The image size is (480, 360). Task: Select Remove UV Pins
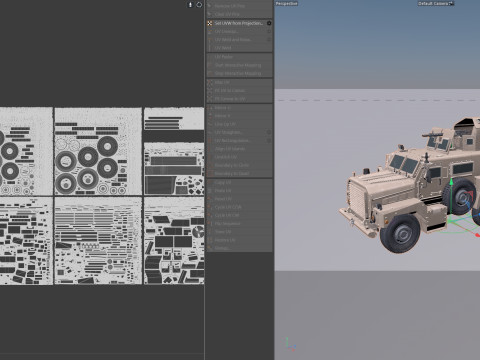pyautogui.click(x=240, y=6)
